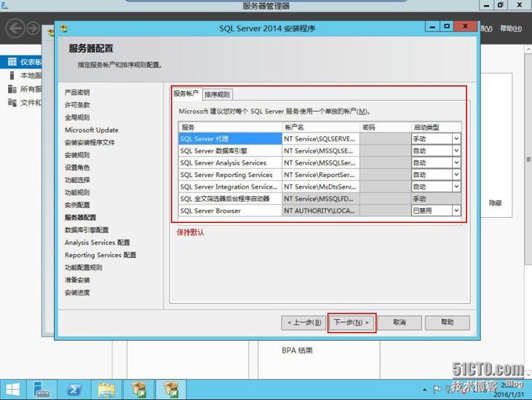Click the 下一步(N) button
The image size is (532, 400).
pyautogui.click(x=352, y=322)
